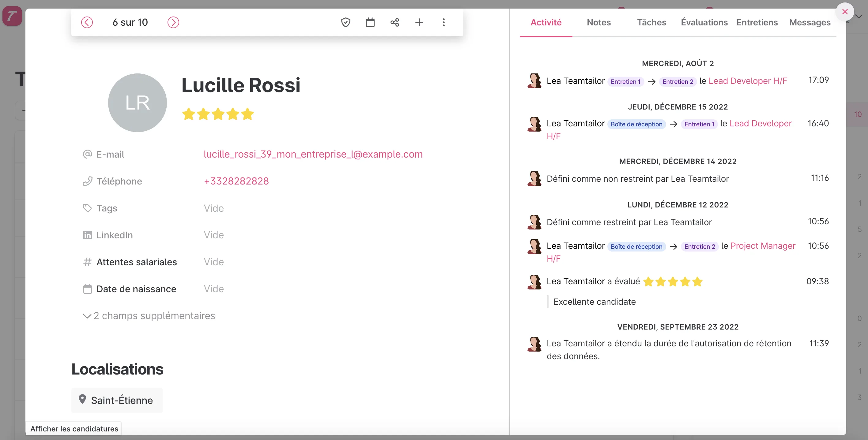Open the Tâches tab
This screenshot has width=868, height=440.
[652, 23]
